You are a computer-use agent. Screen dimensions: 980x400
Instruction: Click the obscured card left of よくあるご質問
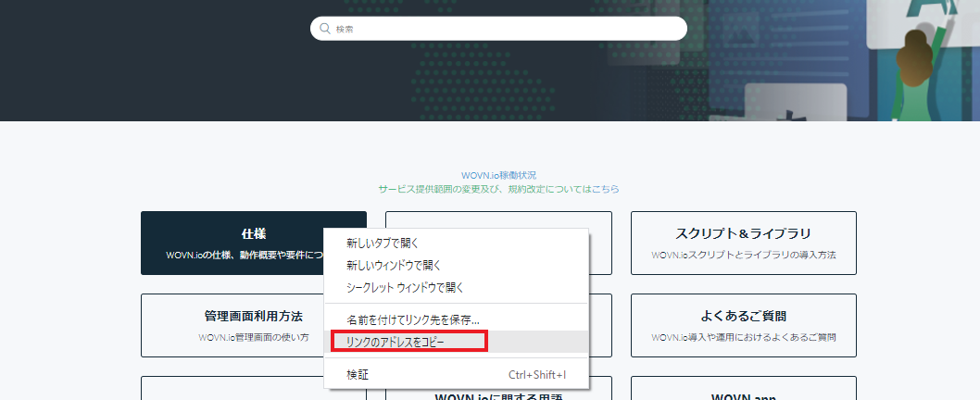click(600, 325)
